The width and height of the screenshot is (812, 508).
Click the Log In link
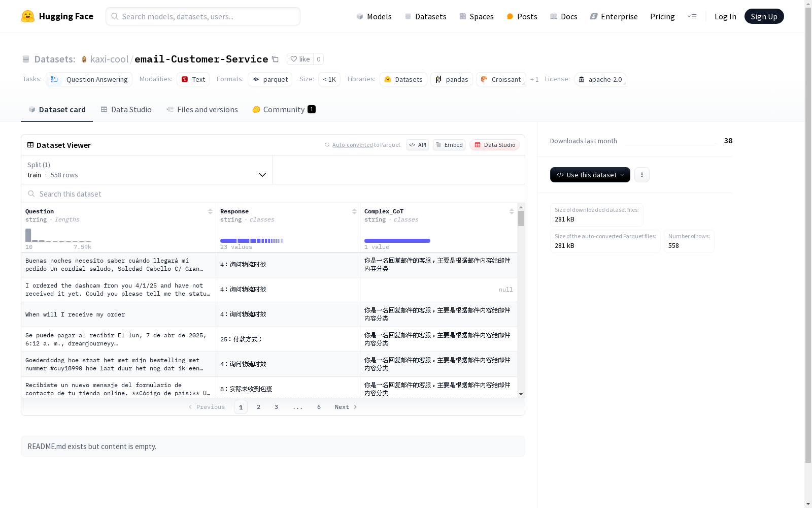click(x=725, y=16)
